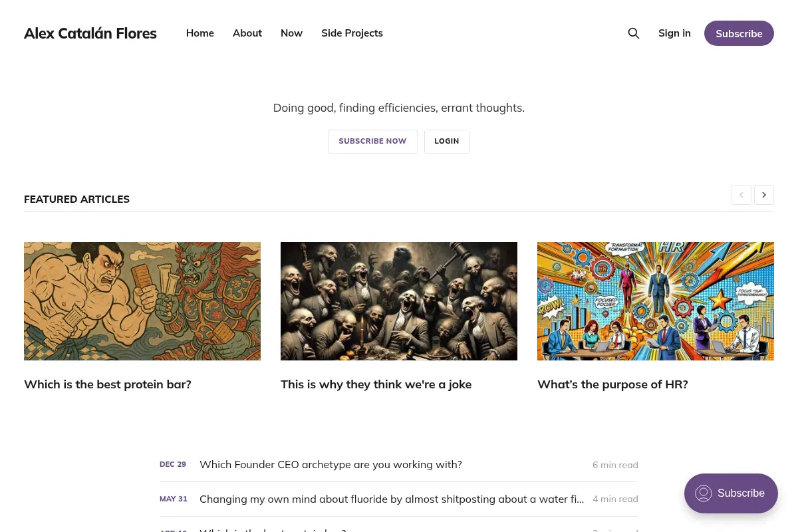Click the Alex Catalán Flores site title

point(90,33)
